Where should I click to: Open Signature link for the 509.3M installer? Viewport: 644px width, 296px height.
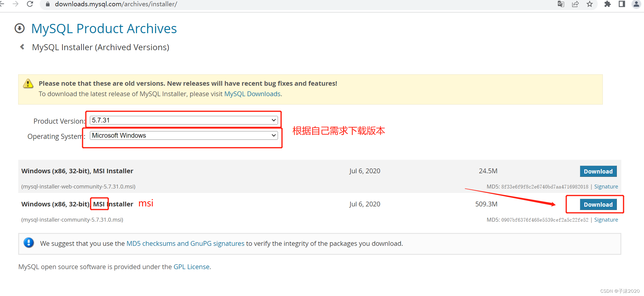click(x=606, y=220)
